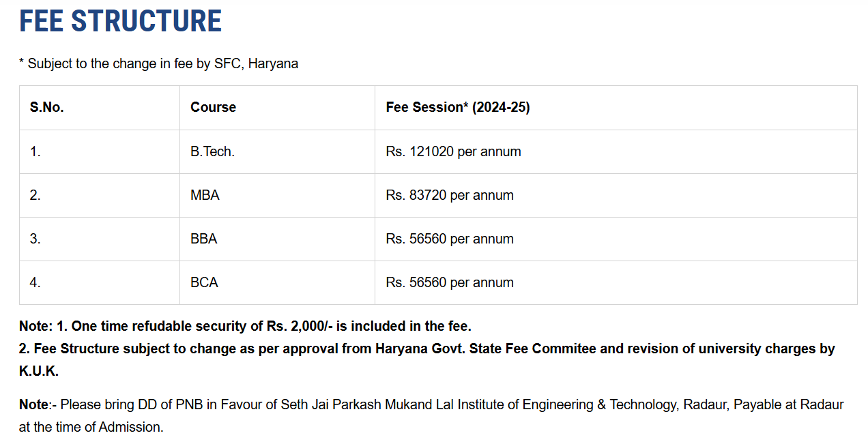Click the Haryana Govt. State Fee Committee note
This screenshot has width=868, height=444.
427,360
